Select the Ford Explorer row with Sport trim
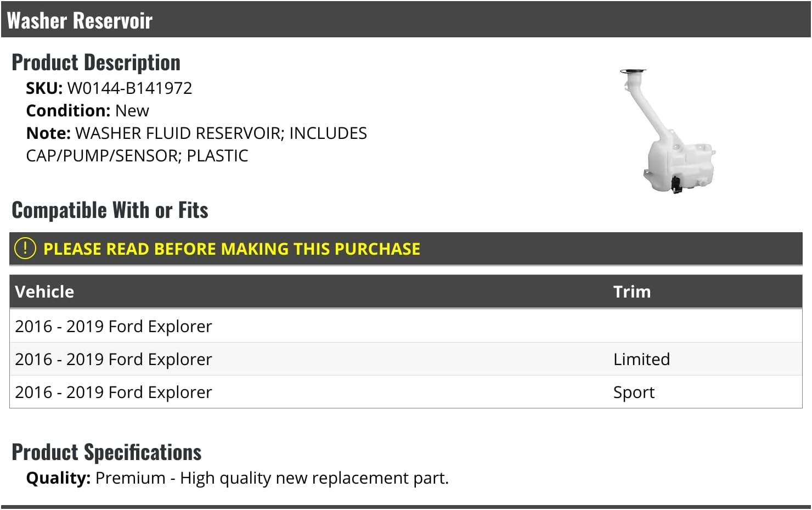Screen dimensions: 812x510 tap(114, 392)
